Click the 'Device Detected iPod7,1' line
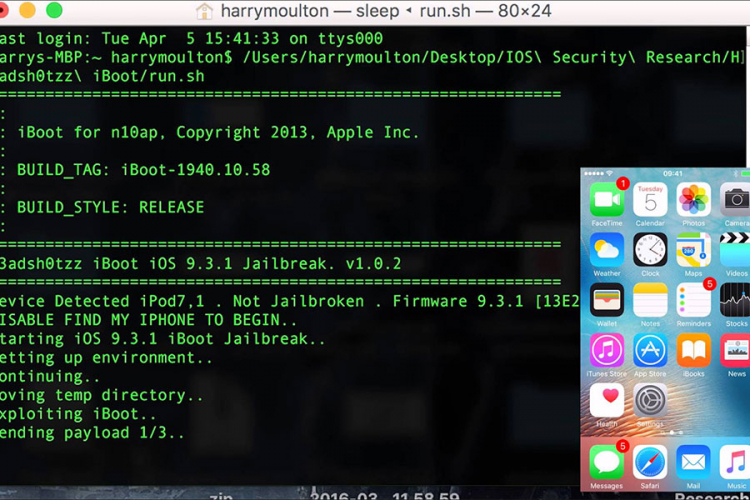 290,301
